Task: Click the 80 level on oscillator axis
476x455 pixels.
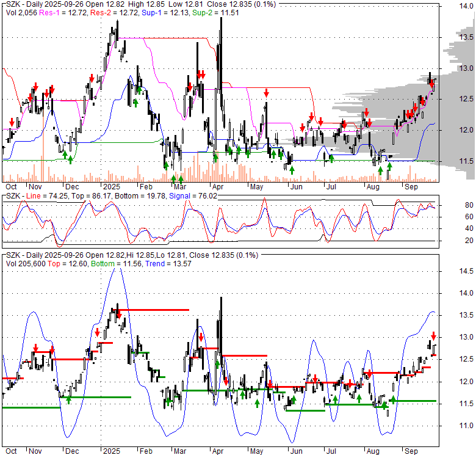Action: 469,205
